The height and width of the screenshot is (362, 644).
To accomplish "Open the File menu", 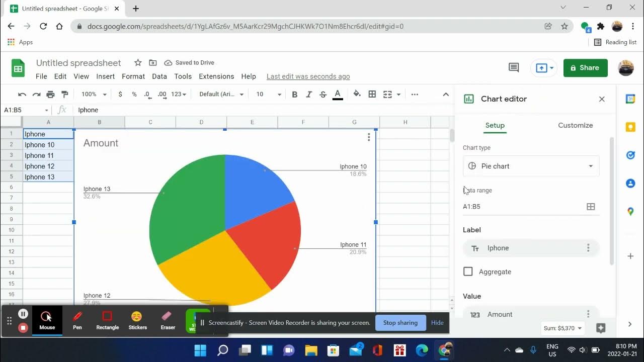I will coord(41,76).
